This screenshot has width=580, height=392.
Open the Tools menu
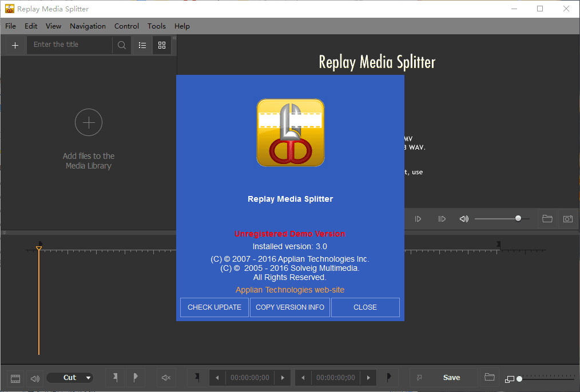point(157,26)
